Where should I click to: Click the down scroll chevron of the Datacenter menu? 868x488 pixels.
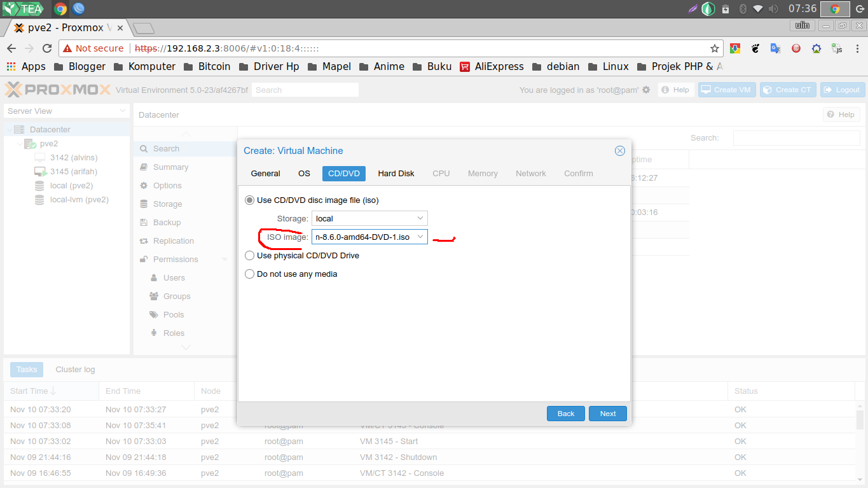pyautogui.click(x=186, y=347)
